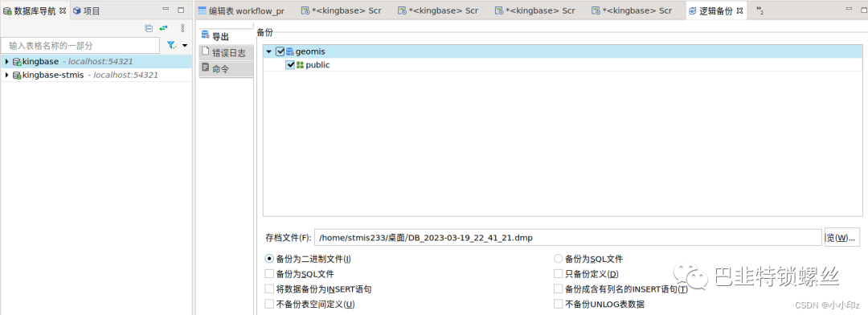Click the geomis database icon
The image size is (868, 315).
(x=289, y=51)
